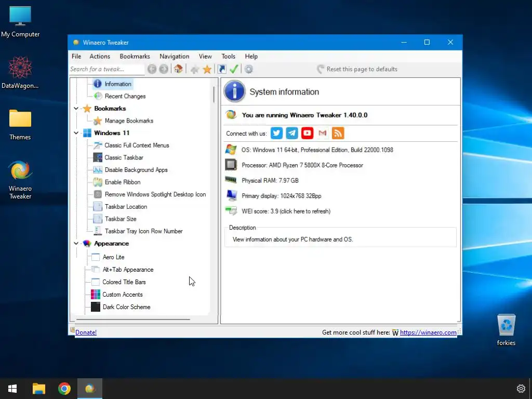Viewport: 532px width, 399px height.
Task: Collapse the Bookmarks tree section
Action: (76, 109)
